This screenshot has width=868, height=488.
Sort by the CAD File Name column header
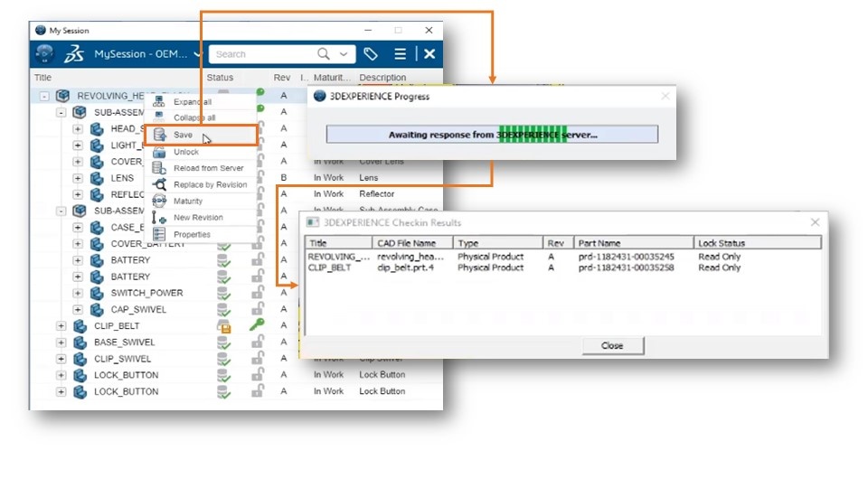point(412,243)
